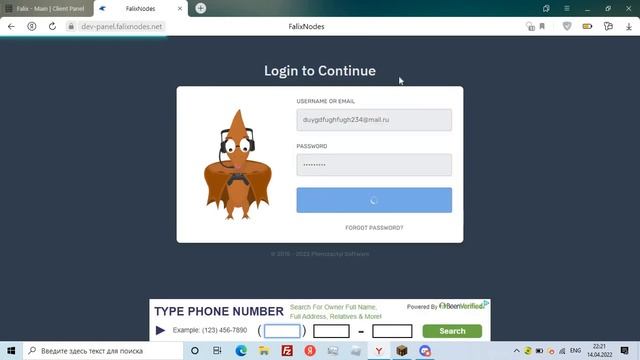Click the password manager key icon in address bar
Viewport: 640px width, 360px height.
(x=530, y=27)
